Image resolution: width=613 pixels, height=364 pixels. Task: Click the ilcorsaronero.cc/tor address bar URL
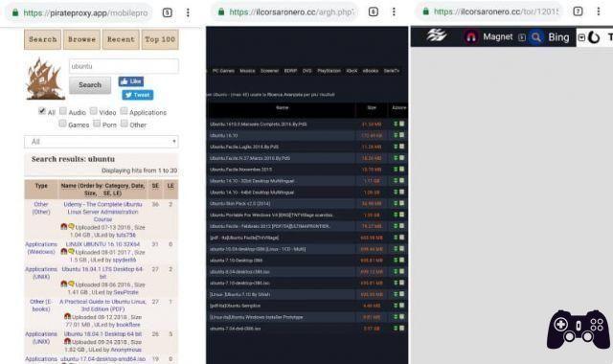tap(496, 11)
